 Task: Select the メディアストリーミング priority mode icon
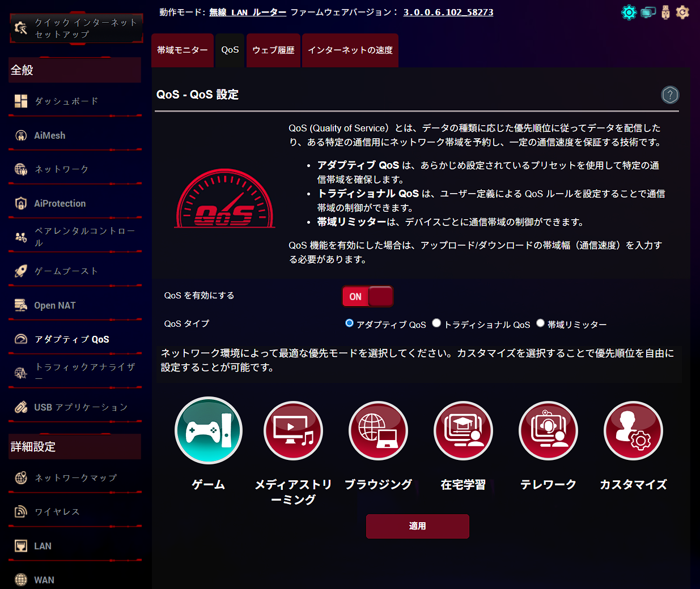293,430
